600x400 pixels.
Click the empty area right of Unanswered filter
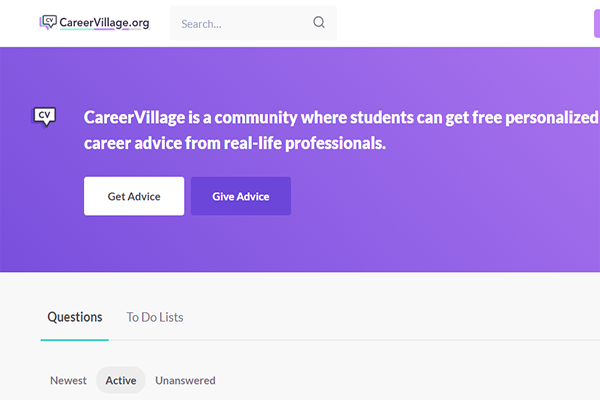(400, 380)
